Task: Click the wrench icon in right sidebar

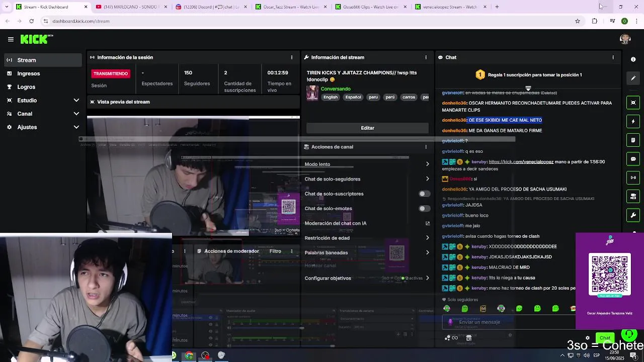Action: pos(633,215)
